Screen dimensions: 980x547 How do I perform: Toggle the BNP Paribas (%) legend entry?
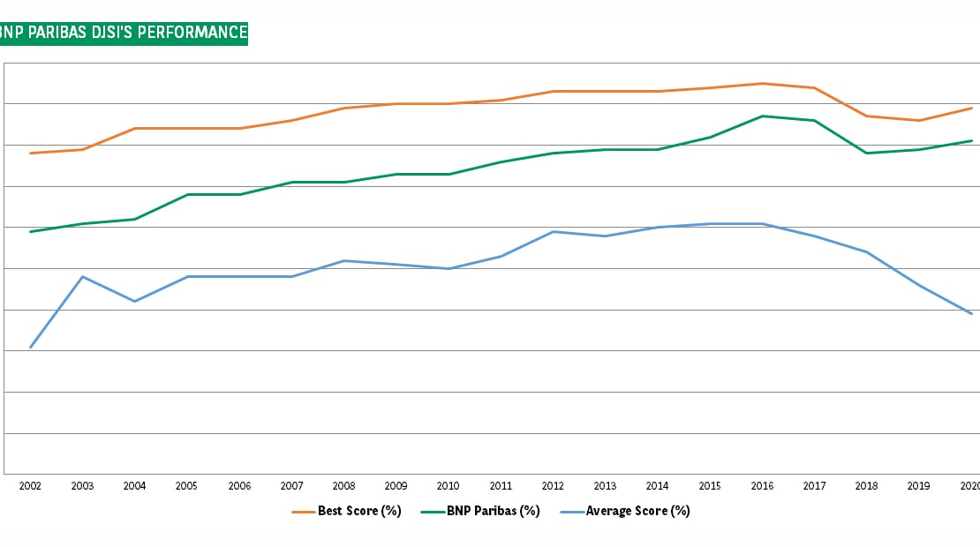coord(493,511)
